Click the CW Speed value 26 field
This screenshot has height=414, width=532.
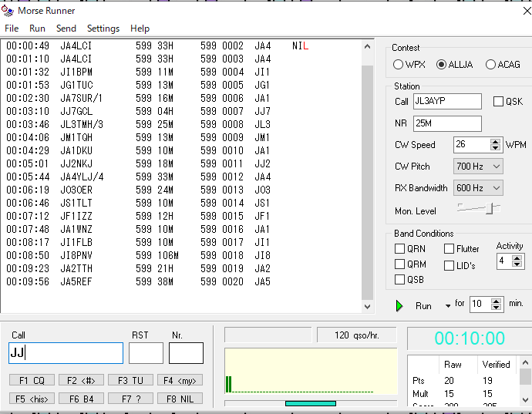pyautogui.click(x=472, y=145)
